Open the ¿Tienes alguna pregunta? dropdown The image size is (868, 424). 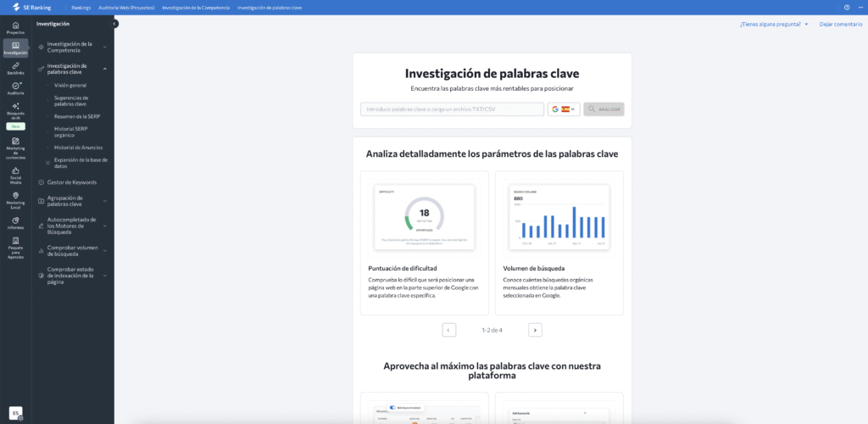click(774, 25)
